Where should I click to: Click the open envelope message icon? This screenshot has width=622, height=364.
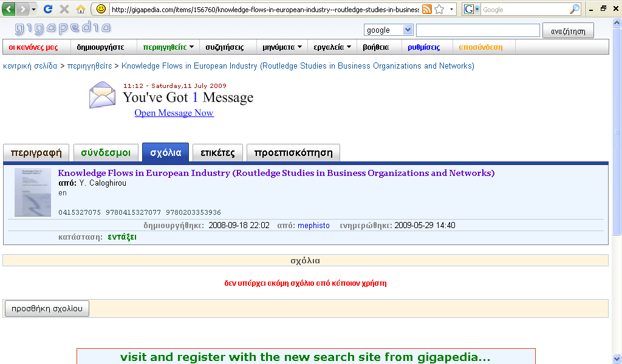(102, 95)
